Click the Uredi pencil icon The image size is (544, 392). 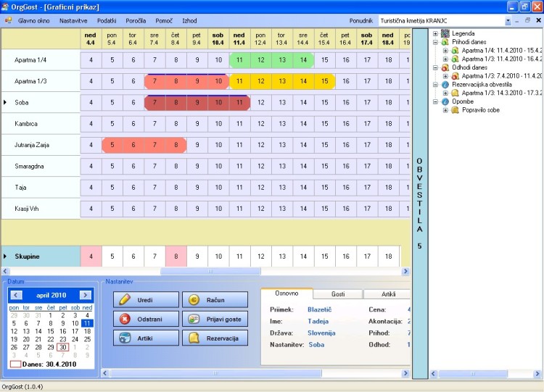pyautogui.click(x=125, y=299)
